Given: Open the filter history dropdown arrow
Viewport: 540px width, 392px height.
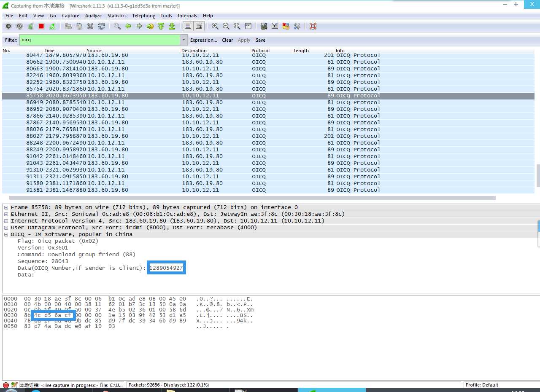Looking at the screenshot, I should 184,40.
